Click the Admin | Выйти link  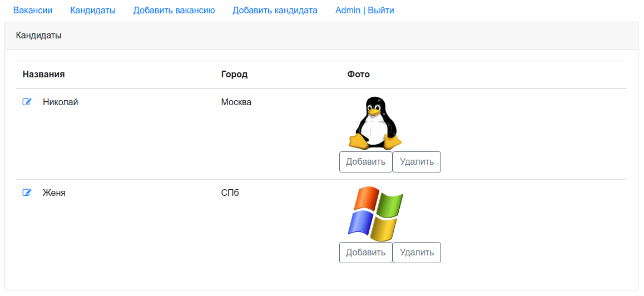click(365, 10)
